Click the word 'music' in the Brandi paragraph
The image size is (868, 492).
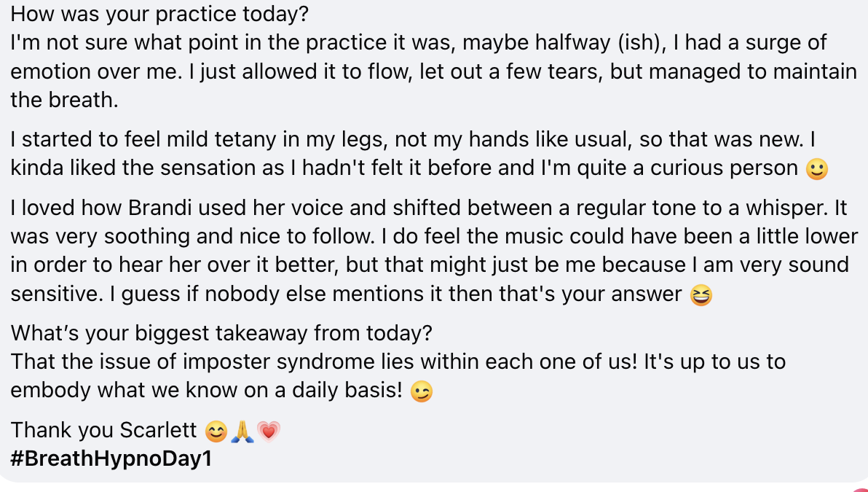tap(534, 237)
